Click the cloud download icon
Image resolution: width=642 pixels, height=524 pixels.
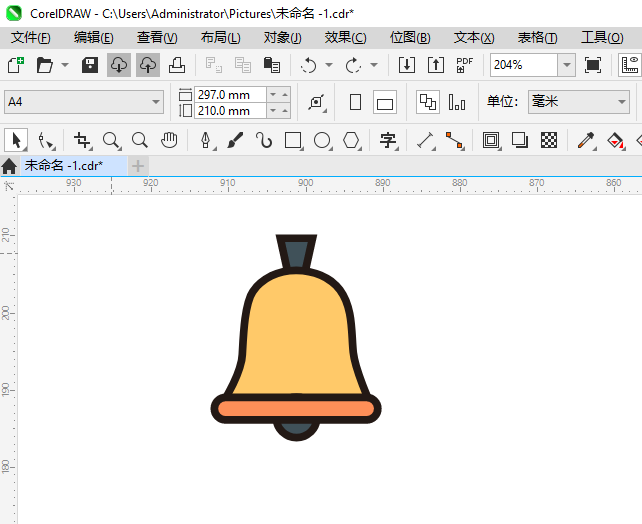click(x=119, y=65)
